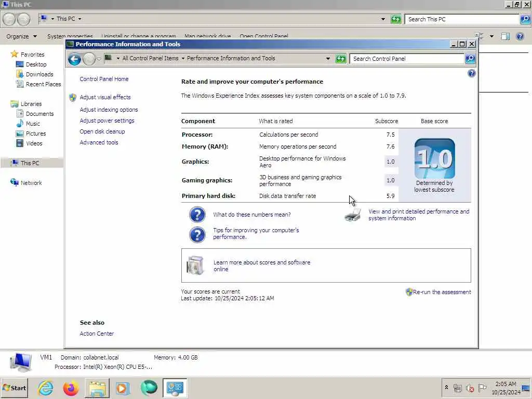This screenshot has width=532, height=399.
Task: Select Music library
Action: tap(28, 124)
